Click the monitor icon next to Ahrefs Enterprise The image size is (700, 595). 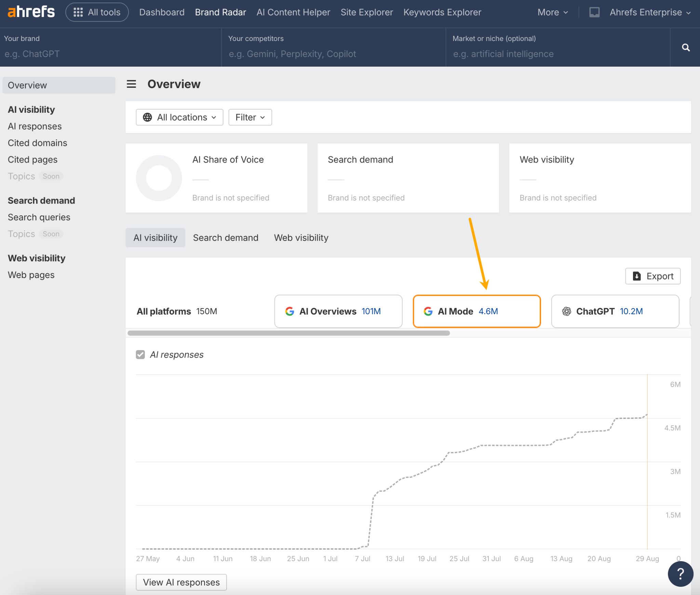pyautogui.click(x=595, y=12)
